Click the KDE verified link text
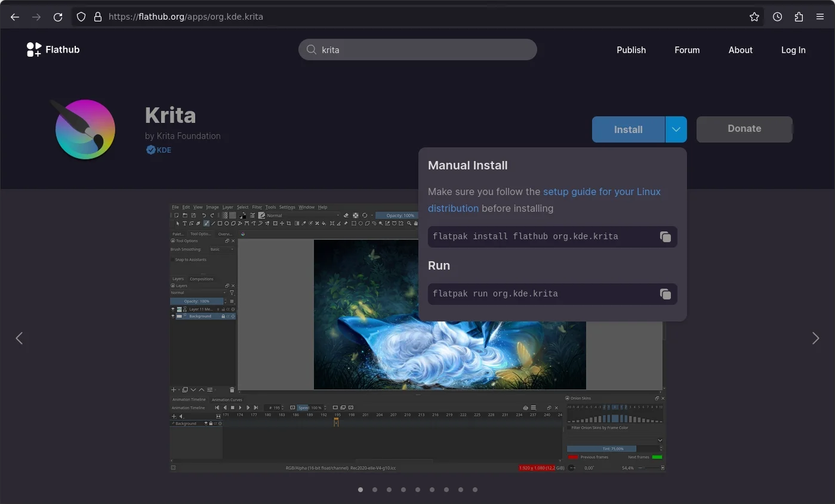This screenshot has height=504, width=835. tap(164, 150)
